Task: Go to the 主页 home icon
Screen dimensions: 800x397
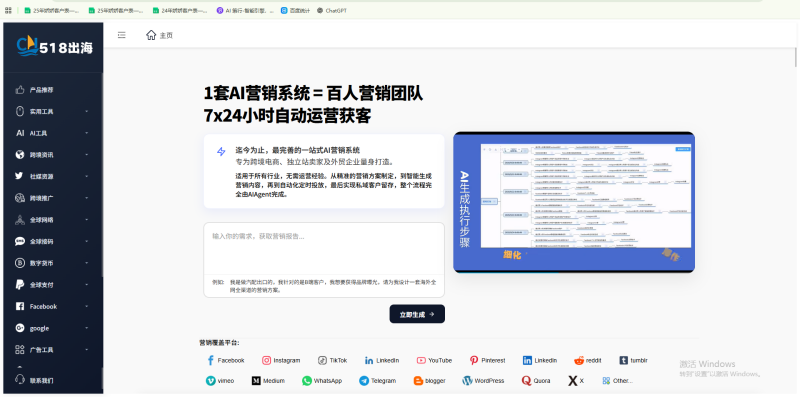Action: (x=151, y=35)
